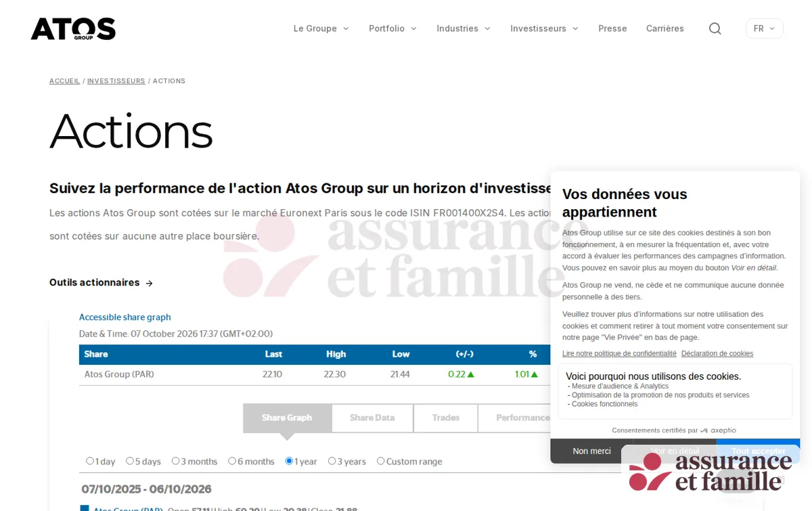Select the 3 months radio button
Image resolution: width=812 pixels, height=511 pixels.
176,461
